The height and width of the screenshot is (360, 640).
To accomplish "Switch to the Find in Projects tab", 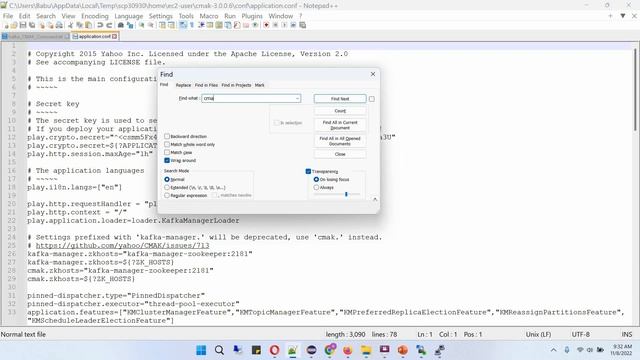I will click(236, 85).
